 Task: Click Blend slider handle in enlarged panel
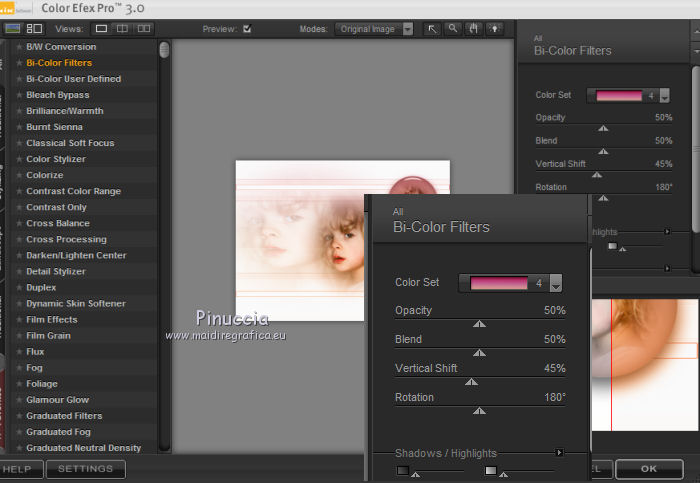(x=479, y=353)
